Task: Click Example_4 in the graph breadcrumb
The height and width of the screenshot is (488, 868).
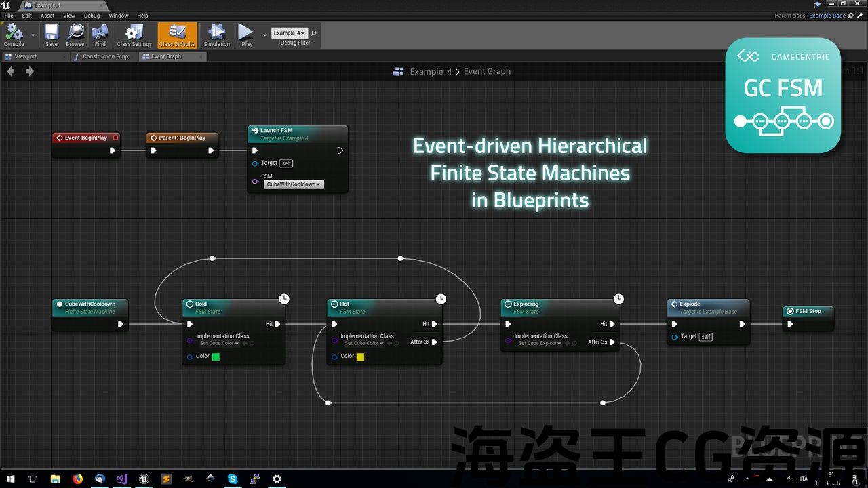Action: [431, 71]
